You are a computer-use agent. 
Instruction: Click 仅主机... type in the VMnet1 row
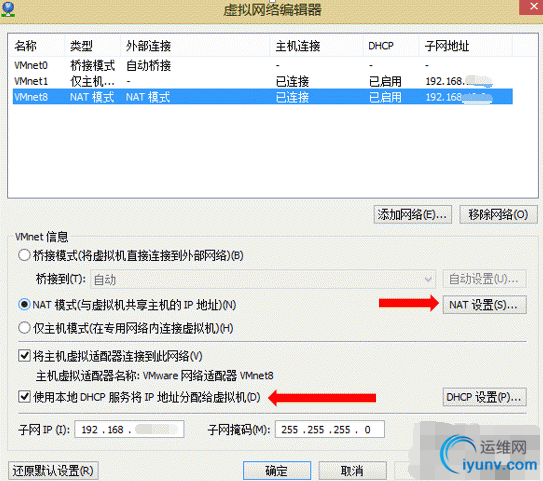click(92, 82)
